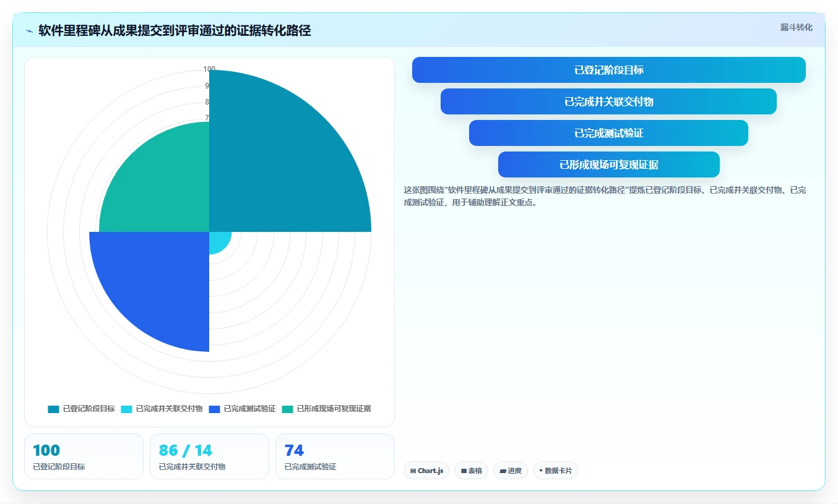Click the description paragraph under the funnel
The image size is (838, 504).
point(605,196)
